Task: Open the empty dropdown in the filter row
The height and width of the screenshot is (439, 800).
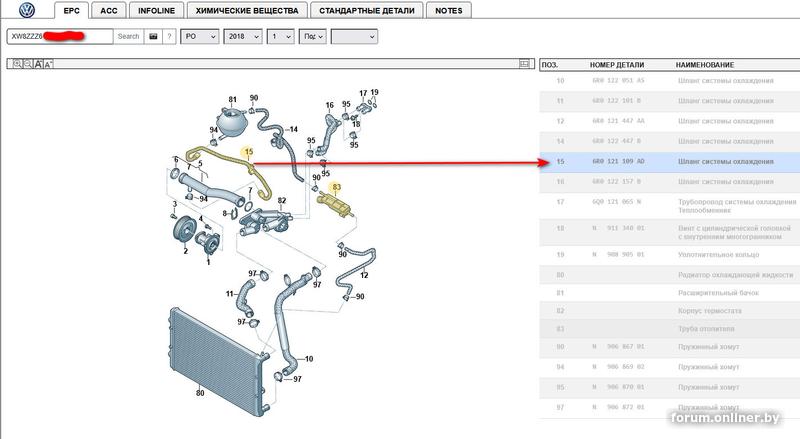Action: [x=354, y=36]
